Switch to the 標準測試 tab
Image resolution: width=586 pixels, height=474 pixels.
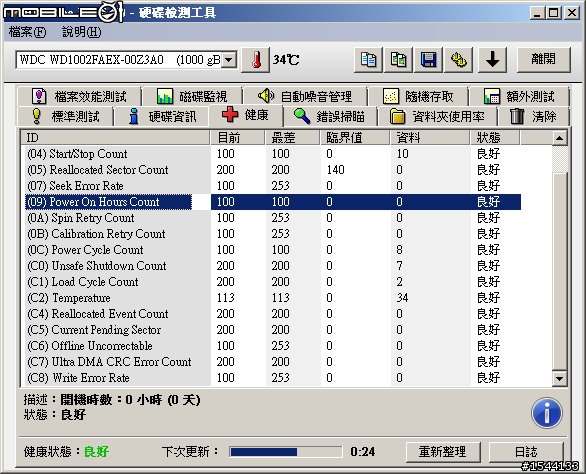pyautogui.click(x=65, y=117)
